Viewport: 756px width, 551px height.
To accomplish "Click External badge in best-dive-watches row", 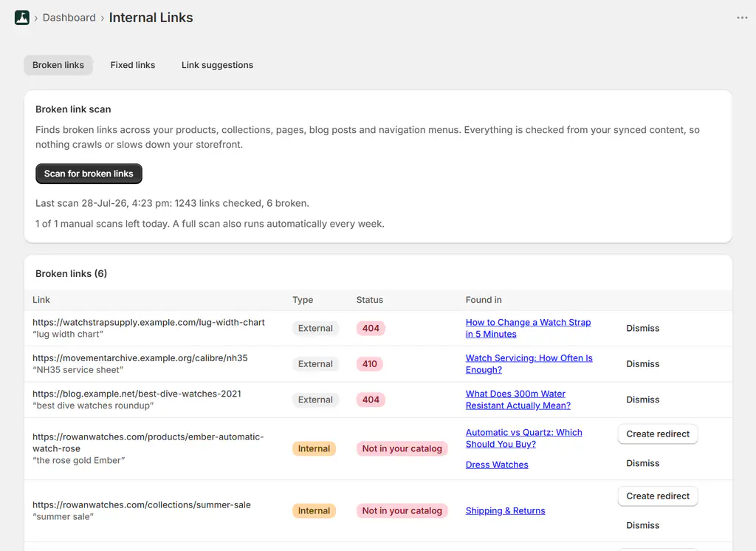I will [315, 400].
